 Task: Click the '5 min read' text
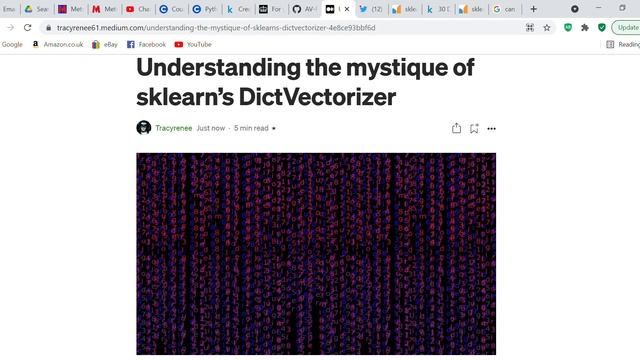coord(251,128)
